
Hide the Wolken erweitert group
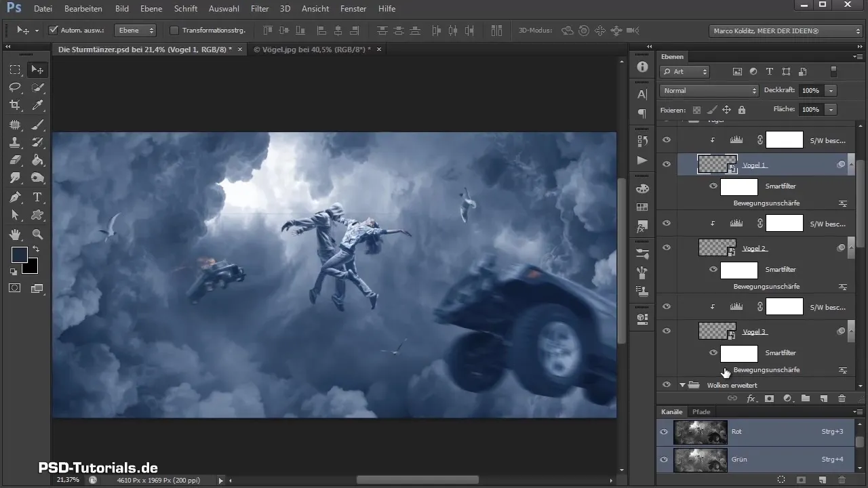667,385
